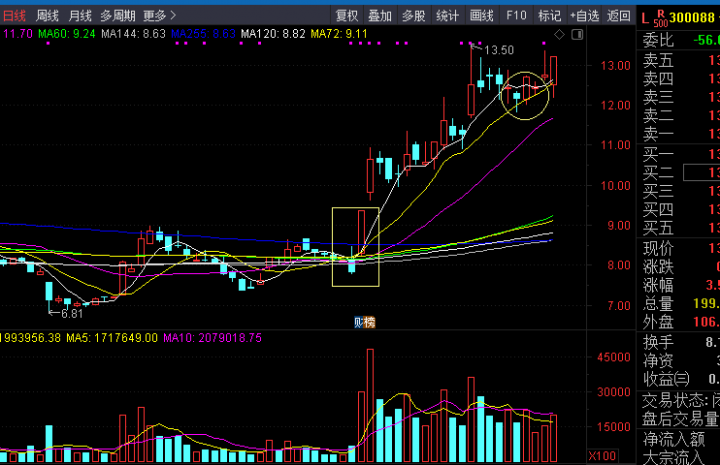Expand the 更多 more options menu

(159, 16)
